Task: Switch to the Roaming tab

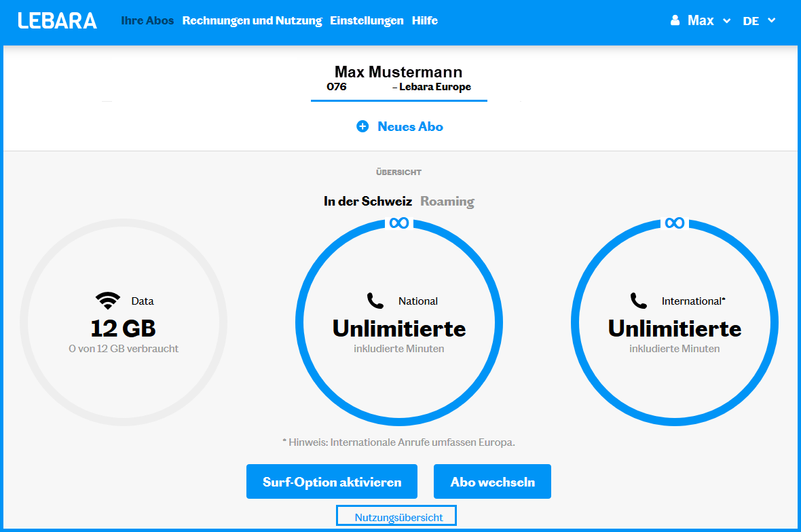Action: 447,201
